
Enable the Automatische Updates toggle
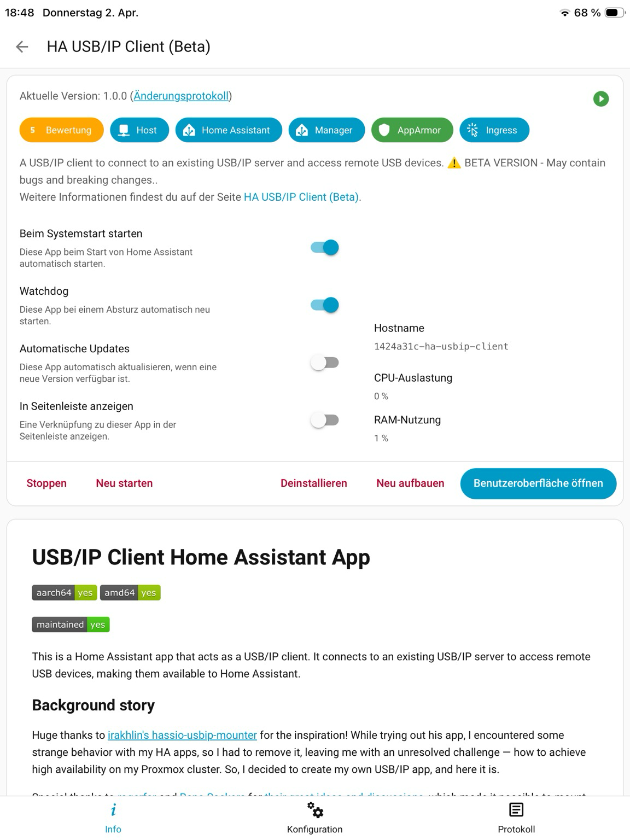point(325,363)
